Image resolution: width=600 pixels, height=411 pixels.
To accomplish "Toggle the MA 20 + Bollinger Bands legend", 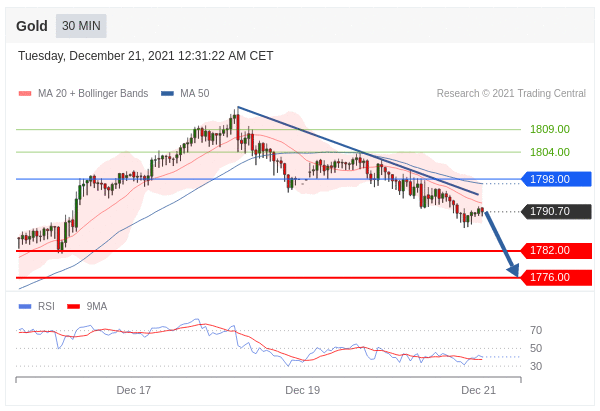I will 84,94.
